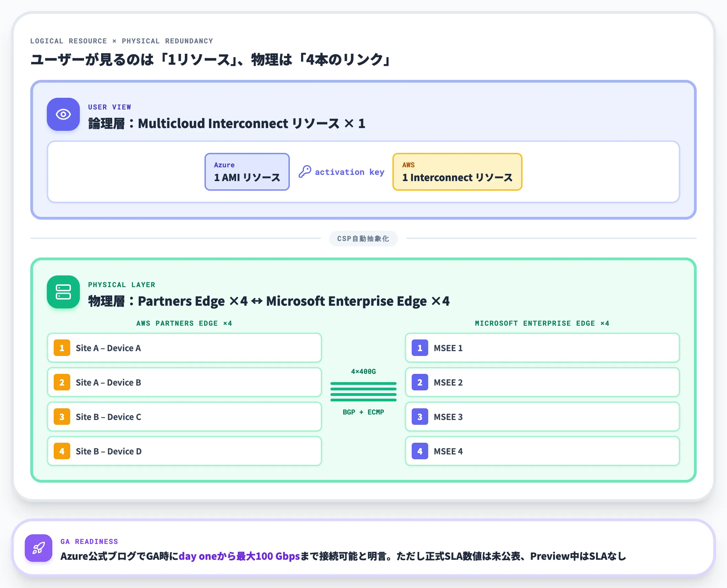This screenshot has width=727, height=588.
Task: Click the 'MICROSOFT ENTERPRISE EDGE ×4' column header
Action: click(x=542, y=323)
